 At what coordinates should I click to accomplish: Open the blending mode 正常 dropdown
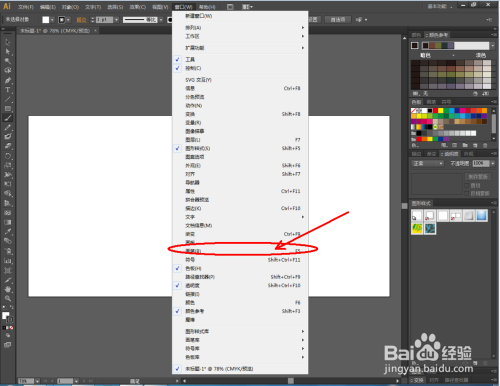point(428,163)
